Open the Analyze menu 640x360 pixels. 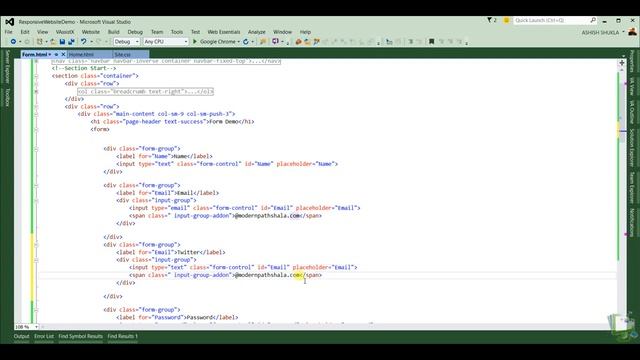257,32
